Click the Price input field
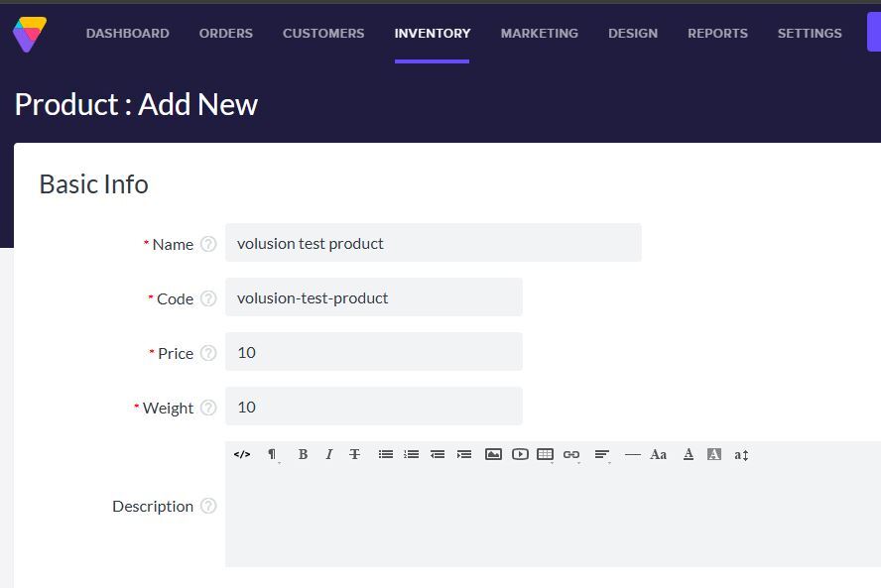Image resolution: width=881 pixels, height=588 pixels. point(373,352)
